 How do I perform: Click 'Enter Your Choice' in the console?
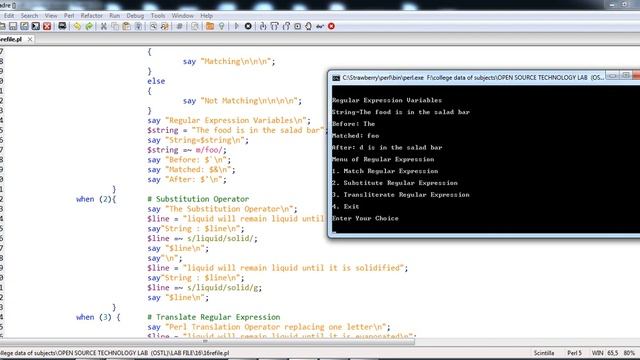click(x=365, y=218)
